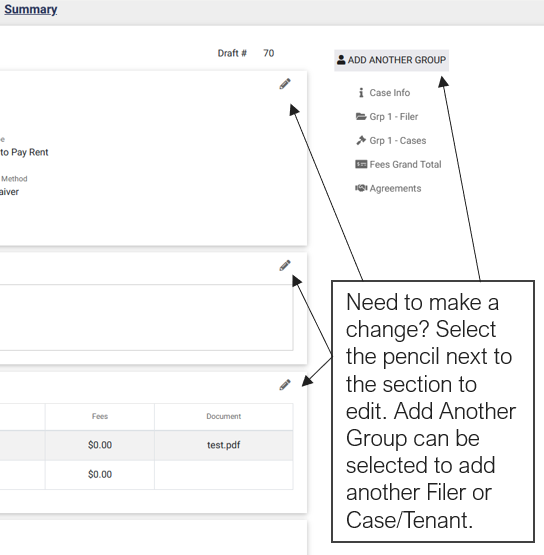
Task: Select the $0.00 fee in the last row
Action: coord(100,474)
